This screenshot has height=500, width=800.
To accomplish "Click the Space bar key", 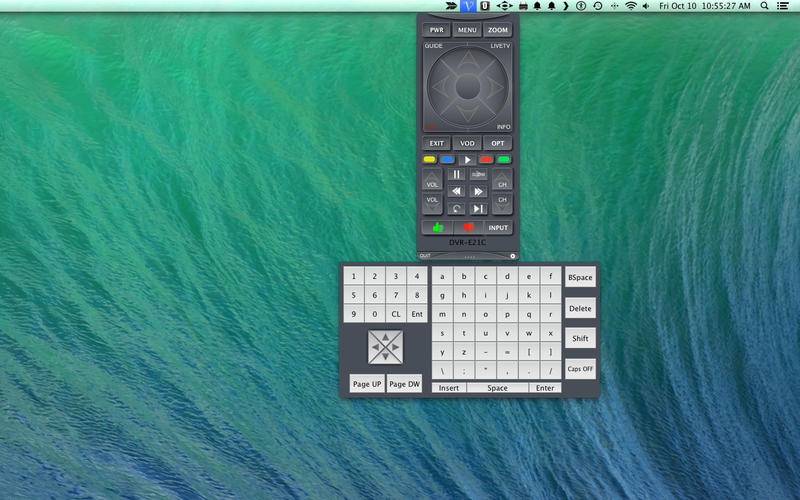I will click(497, 388).
